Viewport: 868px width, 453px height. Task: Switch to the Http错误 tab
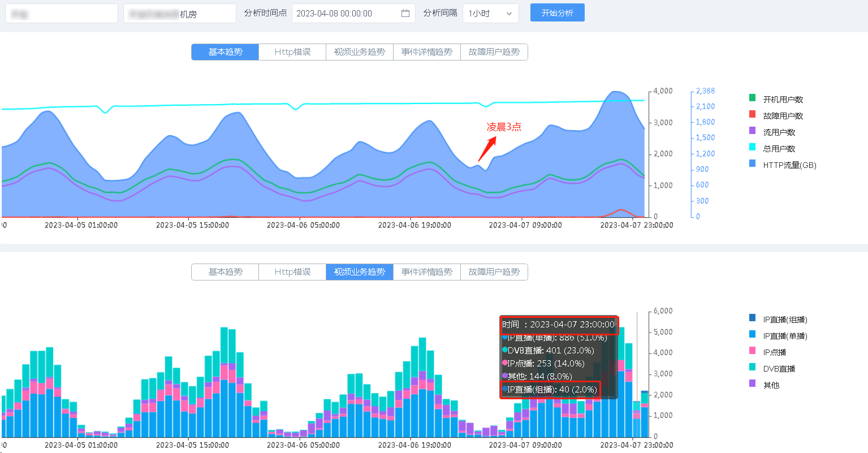pos(292,51)
